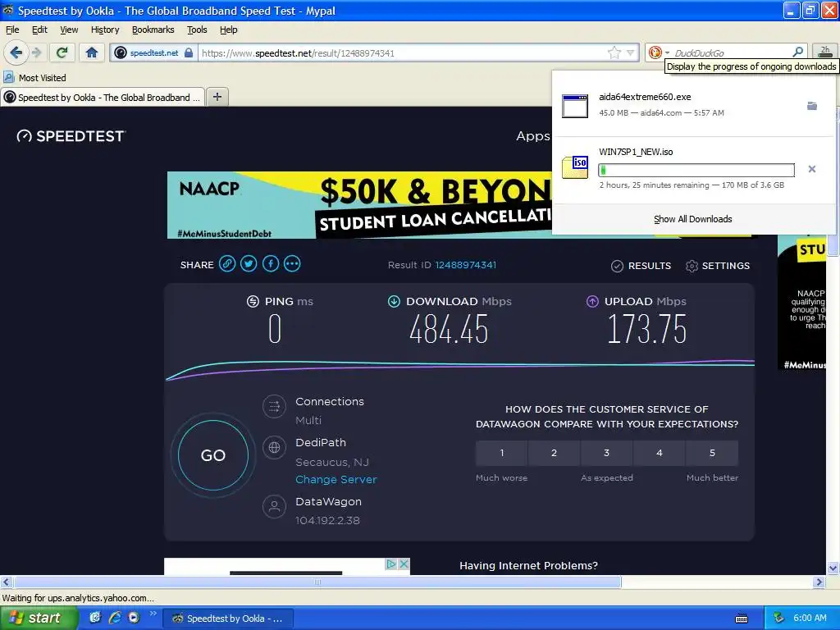This screenshot has height=630, width=840.
Task: Click the padlock site security icon
Action: [x=189, y=53]
